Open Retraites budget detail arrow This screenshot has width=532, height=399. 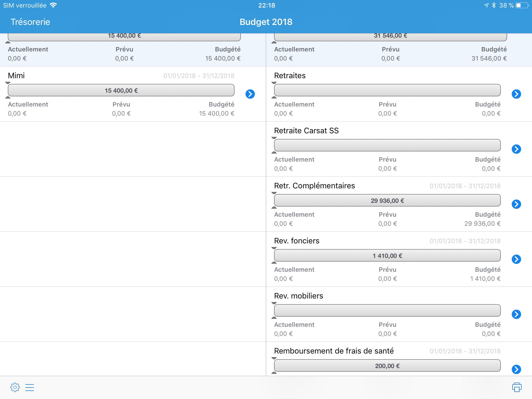[516, 94]
